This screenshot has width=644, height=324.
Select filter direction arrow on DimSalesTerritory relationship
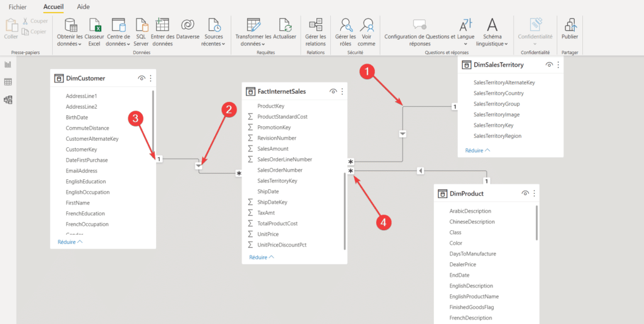(403, 134)
